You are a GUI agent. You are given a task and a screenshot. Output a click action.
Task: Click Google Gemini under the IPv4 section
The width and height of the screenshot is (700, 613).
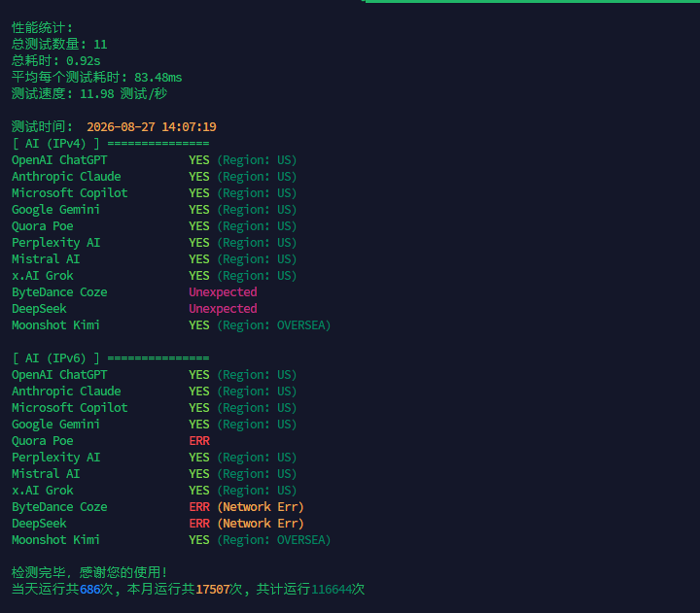[55, 209]
